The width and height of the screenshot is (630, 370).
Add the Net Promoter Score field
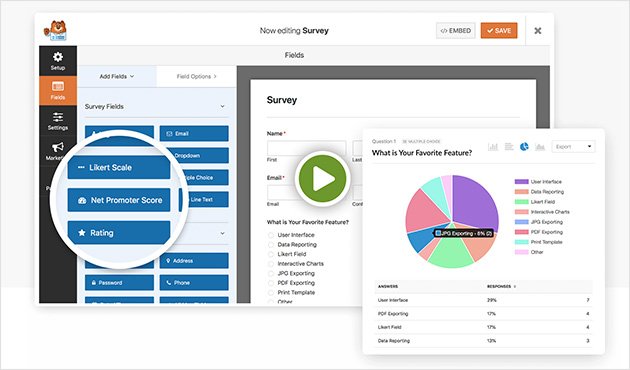pos(119,200)
